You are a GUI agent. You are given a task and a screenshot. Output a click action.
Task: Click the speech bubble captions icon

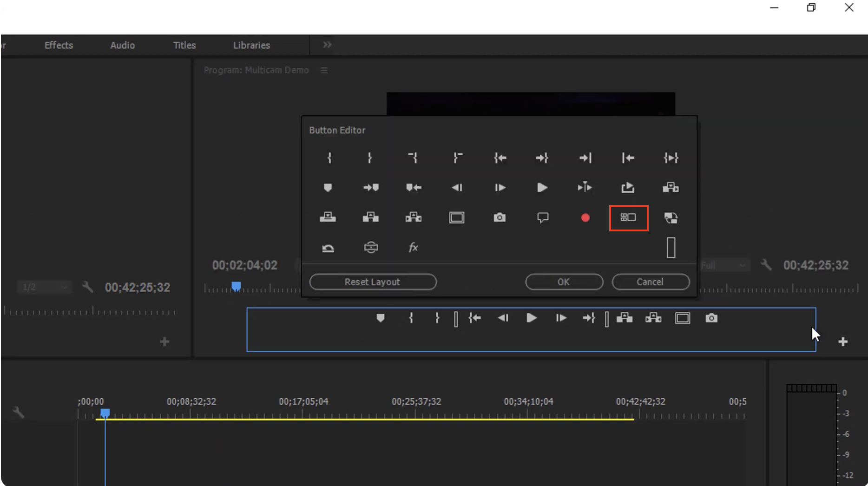click(x=542, y=218)
